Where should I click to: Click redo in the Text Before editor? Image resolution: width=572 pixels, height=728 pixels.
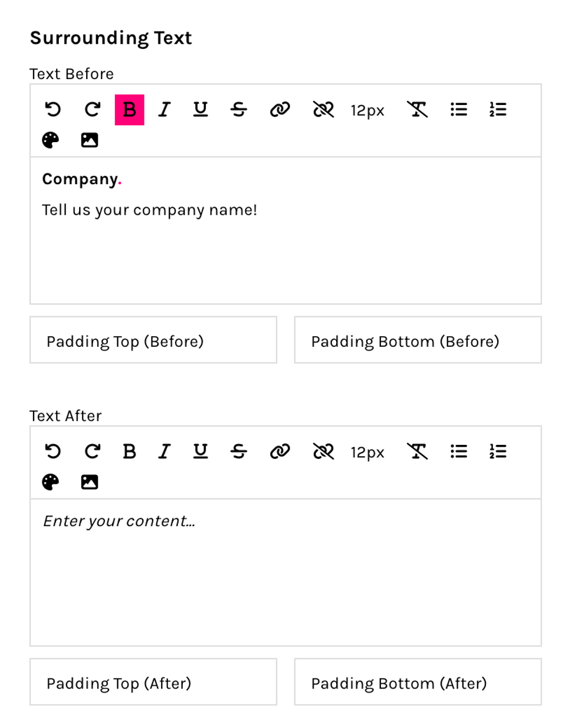92,109
